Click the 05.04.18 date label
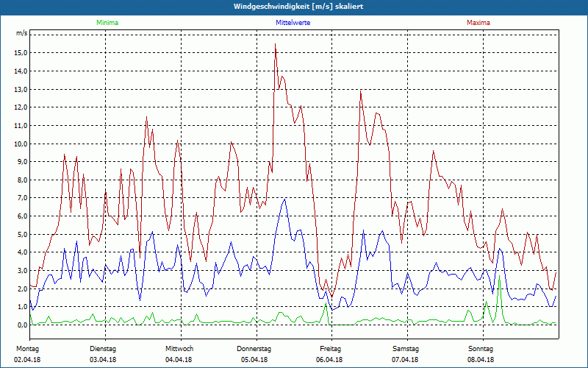 click(254, 359)
